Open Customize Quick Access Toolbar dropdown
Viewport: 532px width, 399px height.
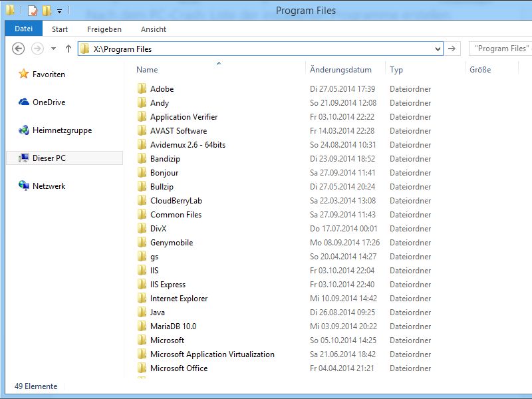click(59, 11)
